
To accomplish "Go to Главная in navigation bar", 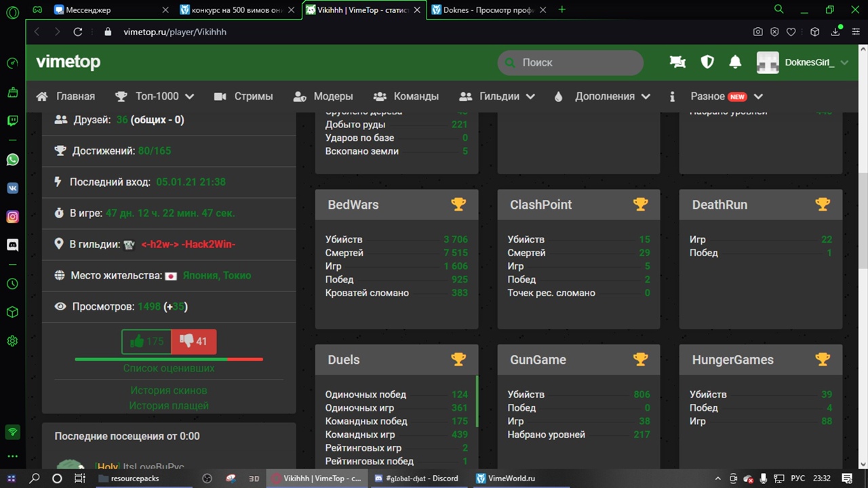I will [66, 96].
